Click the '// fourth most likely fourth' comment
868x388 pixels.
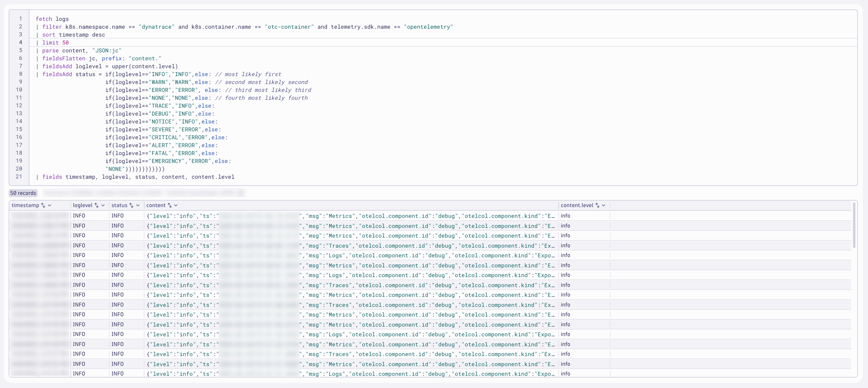(x=262, y=98)
